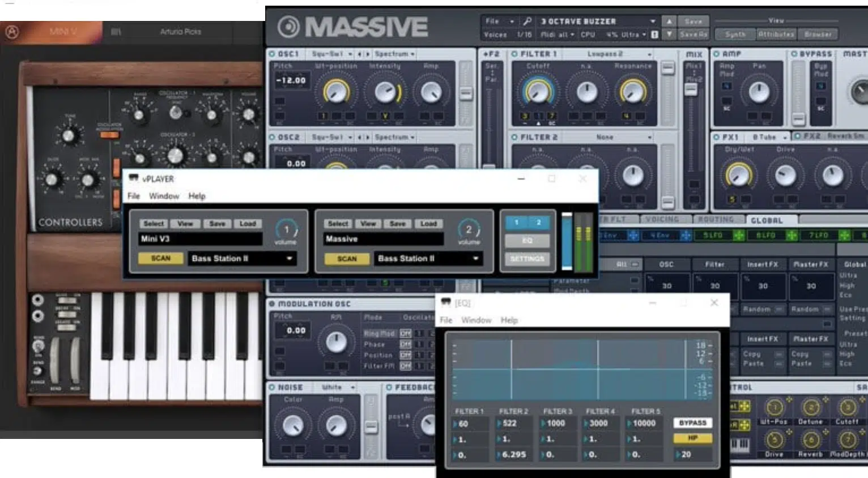
Task: Open slot 2 Bass Station II dropdown
Action: pyautogui.click(x=428, y=258)
